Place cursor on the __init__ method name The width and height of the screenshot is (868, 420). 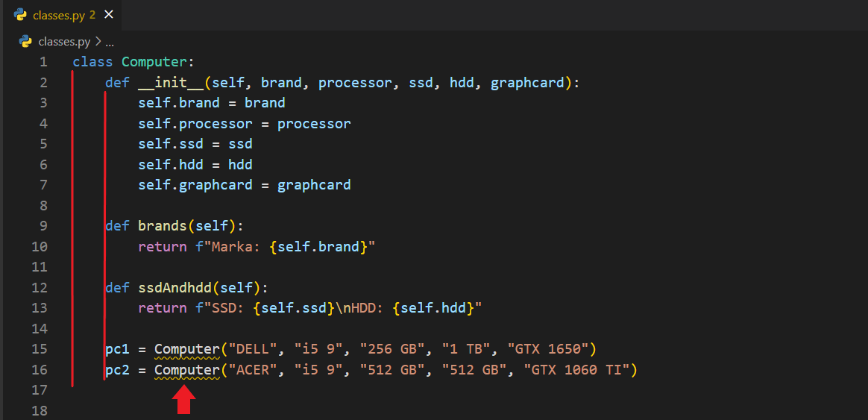tap(171, 83)
